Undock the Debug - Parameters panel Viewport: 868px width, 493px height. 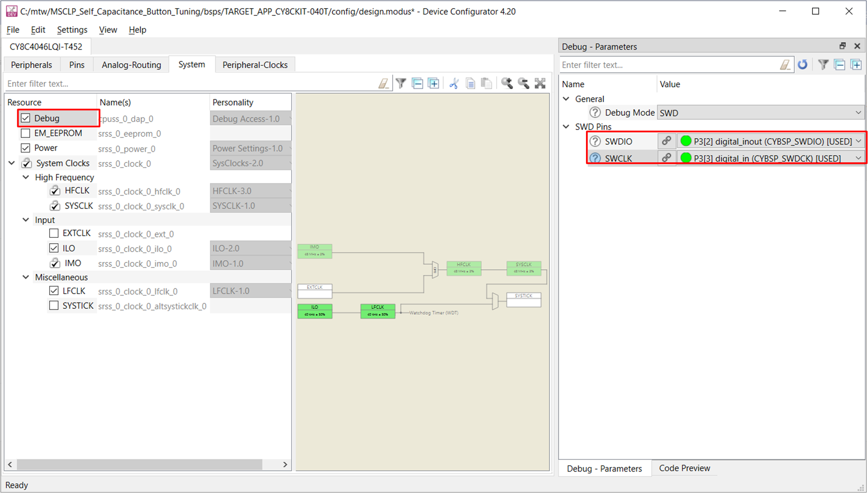(x=843, y=46)
